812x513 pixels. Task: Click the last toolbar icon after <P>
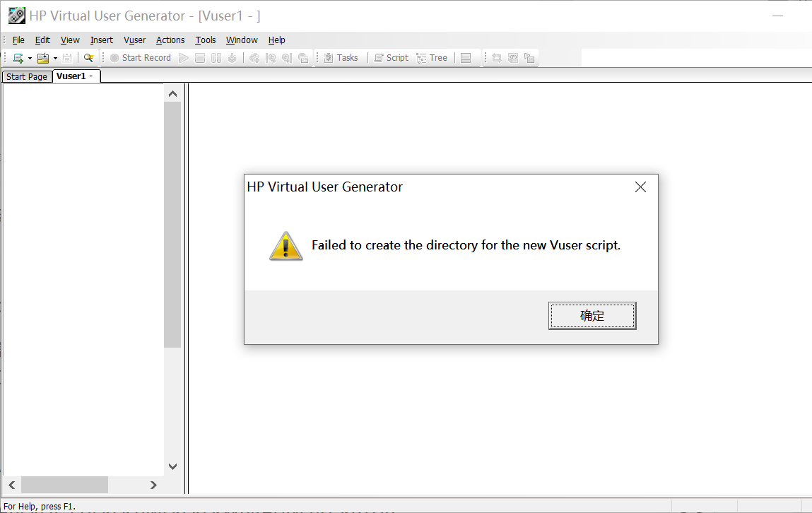(529, 58)
